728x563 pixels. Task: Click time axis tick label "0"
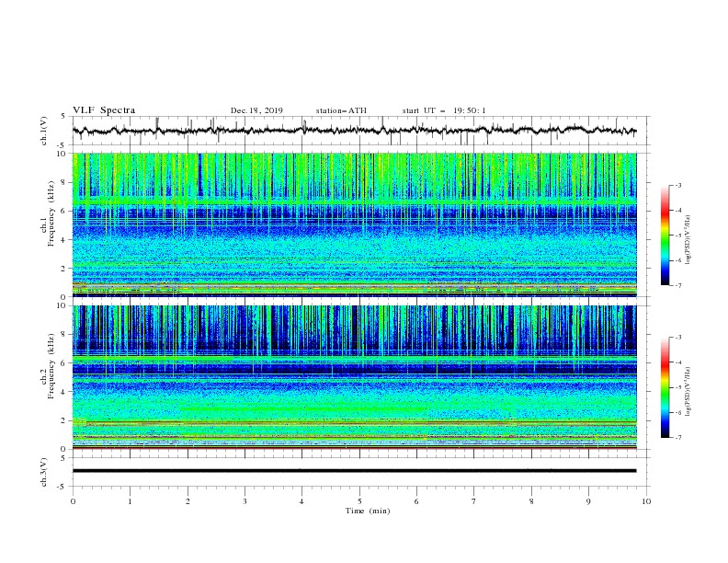pos(73,501)
